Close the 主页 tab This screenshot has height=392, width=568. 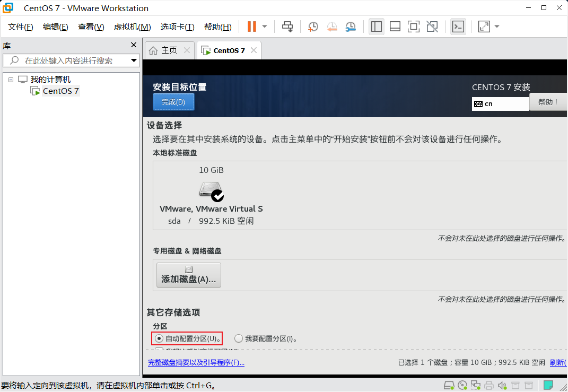(187, 50)
